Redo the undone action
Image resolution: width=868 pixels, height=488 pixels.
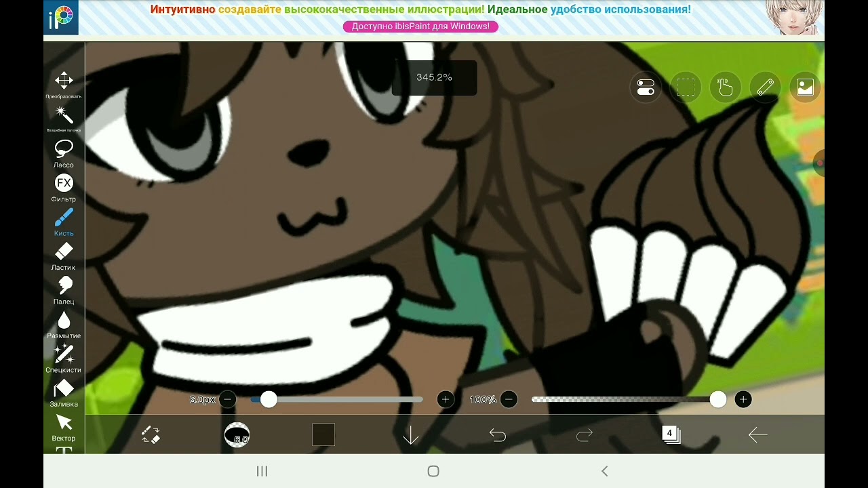click(x=585, y=435)
